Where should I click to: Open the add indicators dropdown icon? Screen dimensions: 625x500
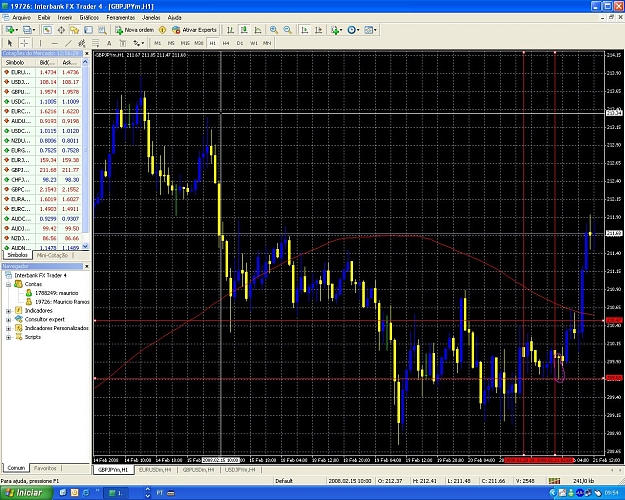point(336,30)
